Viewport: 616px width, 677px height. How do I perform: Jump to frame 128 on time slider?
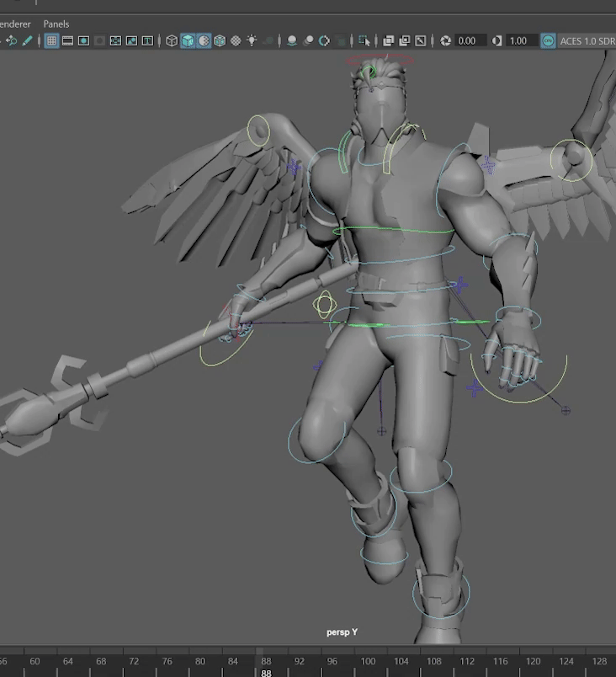(599, 661)
